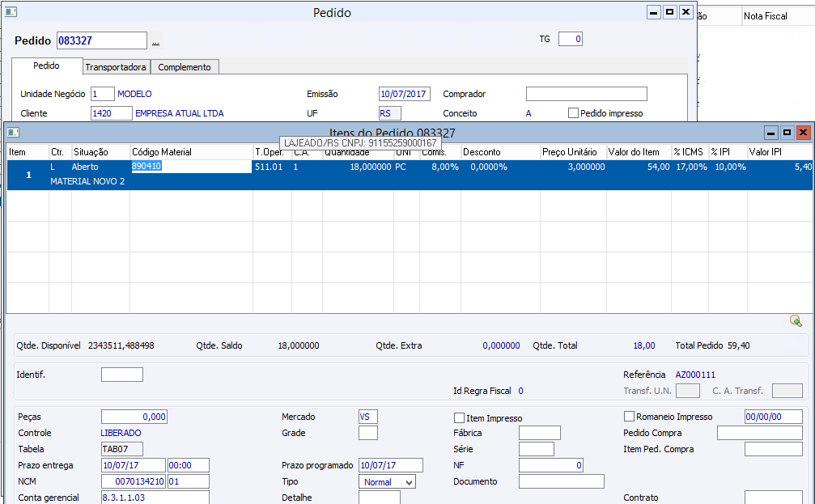The width and height of the screenshot is (815, 504).
Task: Check the Romaneio Impresso checkbox
Action: click(629, 417)
